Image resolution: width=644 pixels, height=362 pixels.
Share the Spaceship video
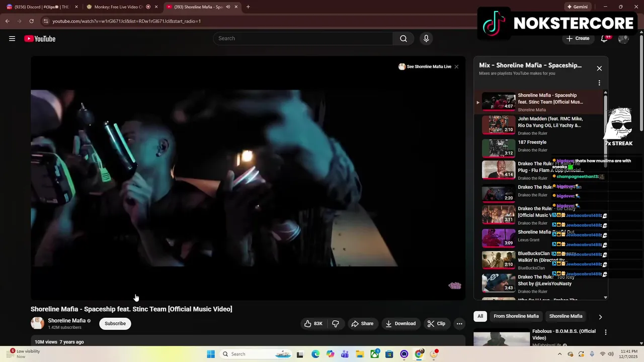tap(362, 324)
